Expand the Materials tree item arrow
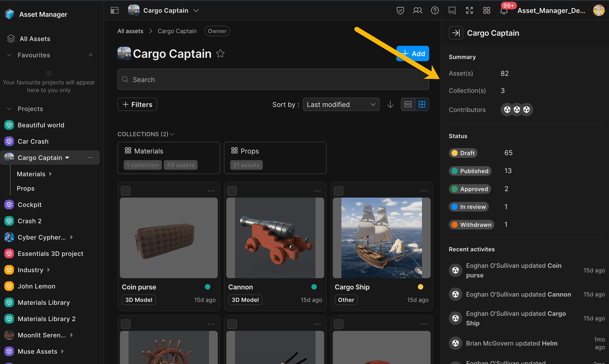The width and height of the screenshot is (609, 364). 51,174
